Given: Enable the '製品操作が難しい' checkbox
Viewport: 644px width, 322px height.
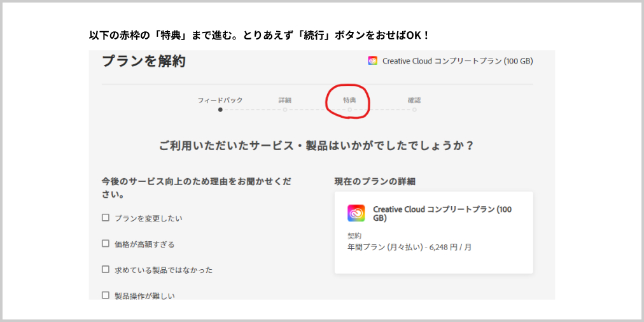Looking at the screenshot, I should (x=106, y=295).
